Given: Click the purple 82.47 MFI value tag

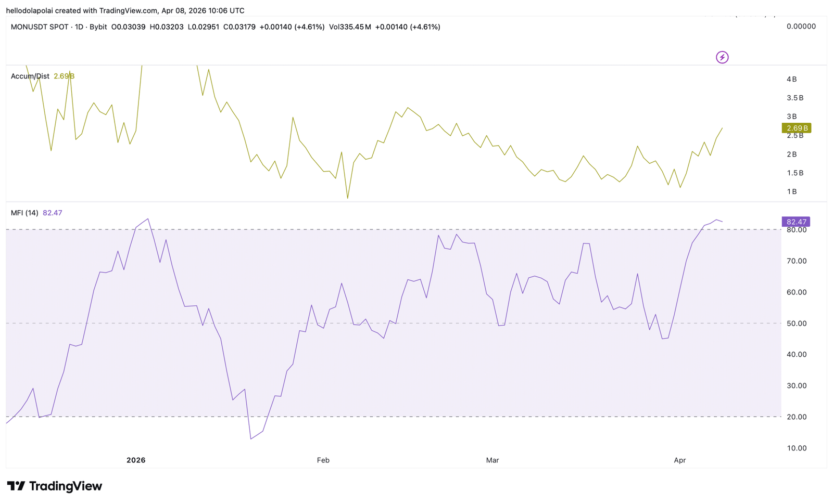Looking at the screenshot, I should [797, 222].
